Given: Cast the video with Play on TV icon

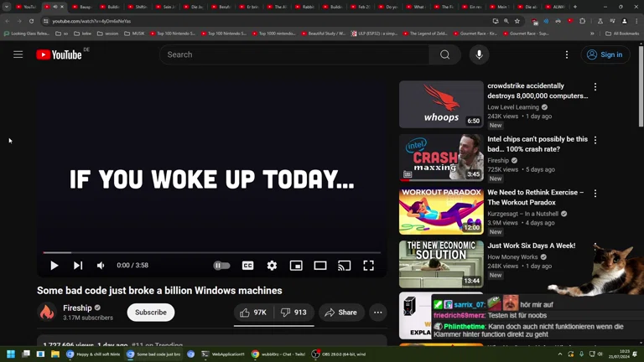Looking at the screenshot, I should tap(344, 266).
